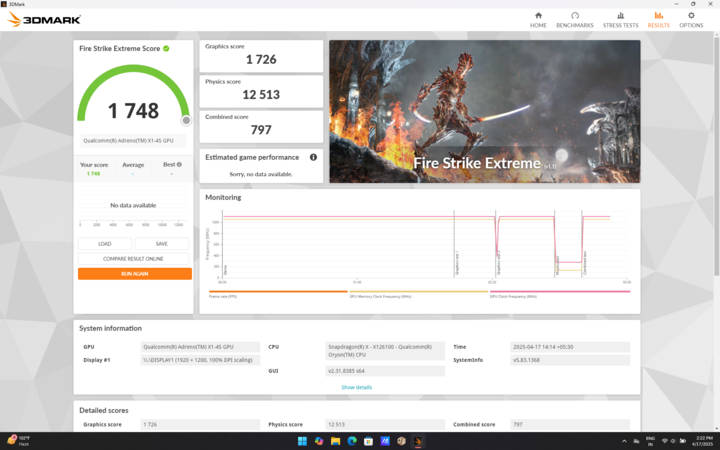This screenshot has height=450, width=720.
Task: Click the Combined test marker in the chart
Action: pyautogui.click(x=583, y=244)
